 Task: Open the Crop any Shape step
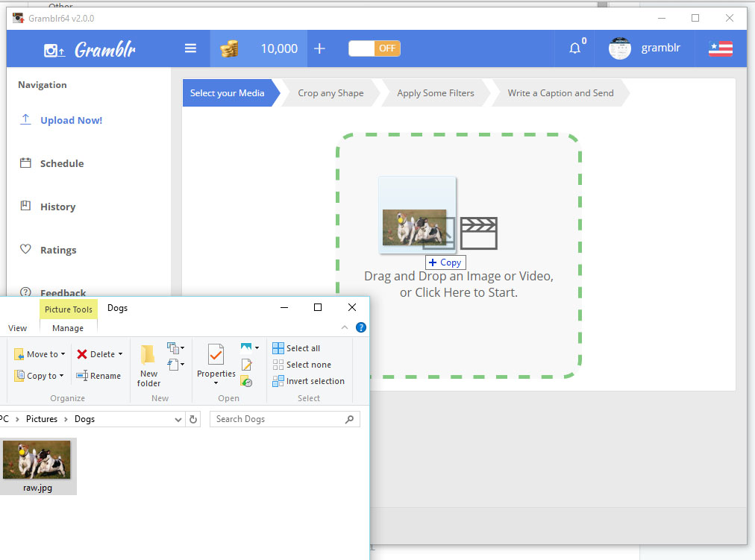point(330,93)
